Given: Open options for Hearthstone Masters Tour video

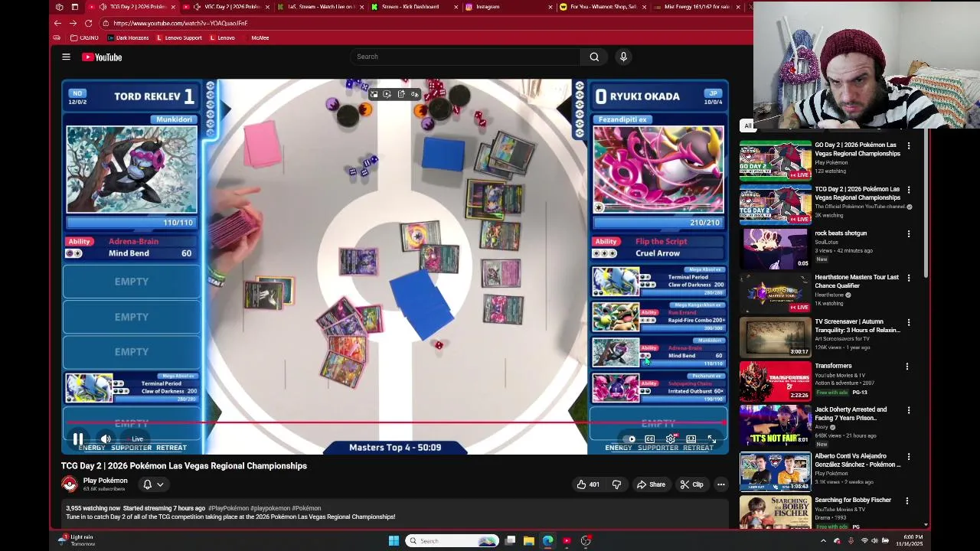Looking at the screenshot, I should coord(909,278).
